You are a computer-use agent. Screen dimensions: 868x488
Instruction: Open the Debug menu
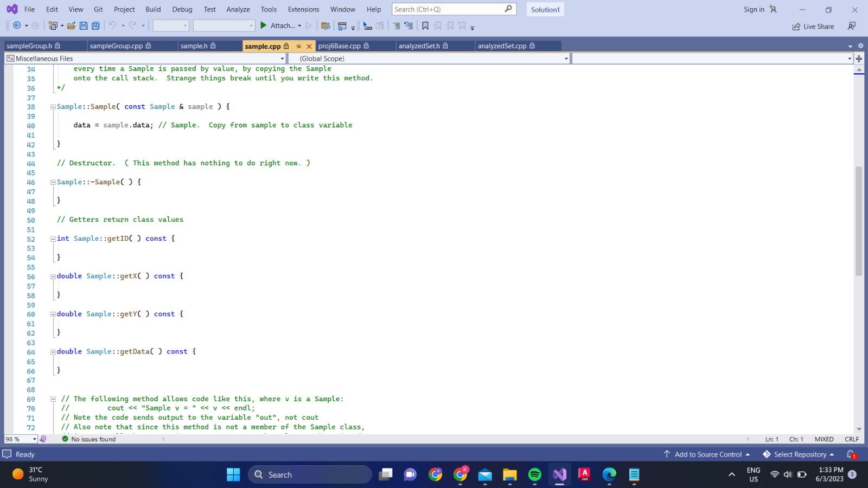point(182,9)
